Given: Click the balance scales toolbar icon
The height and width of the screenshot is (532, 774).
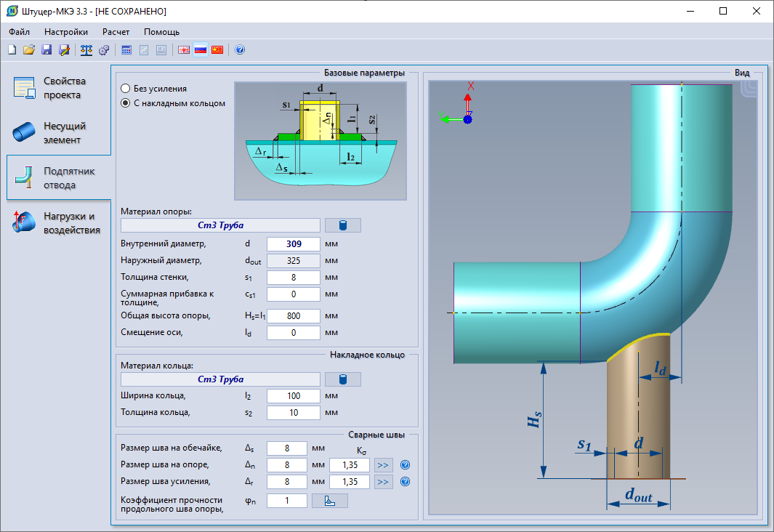Looking at the screenshot, I should (86, 50).
